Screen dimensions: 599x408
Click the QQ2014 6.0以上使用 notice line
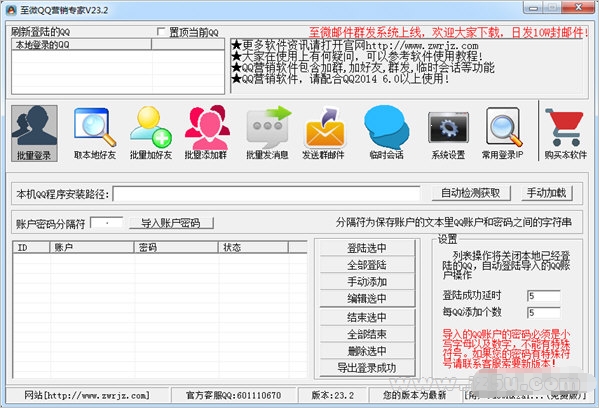click(x=340, y=79)
